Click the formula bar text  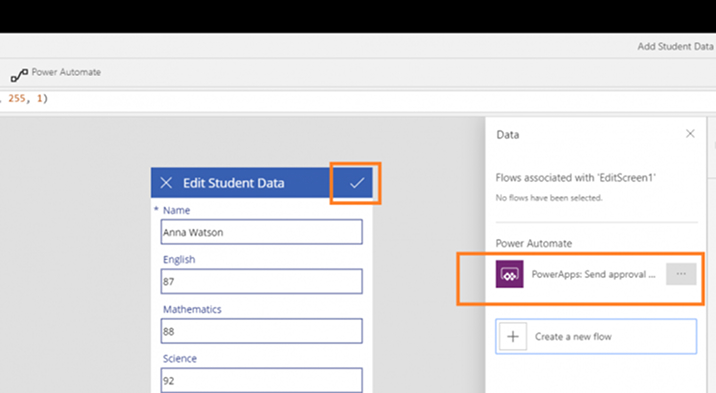point(24,98)
